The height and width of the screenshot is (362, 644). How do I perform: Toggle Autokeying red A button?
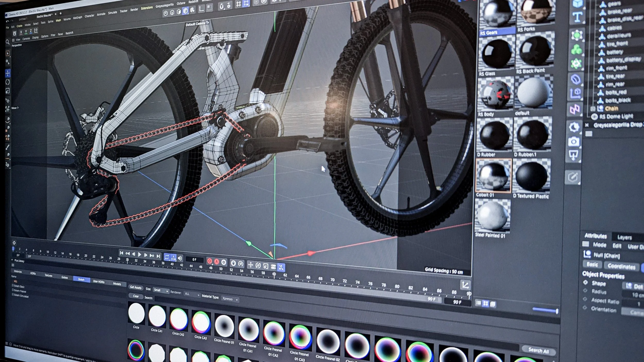coord(217,262)
